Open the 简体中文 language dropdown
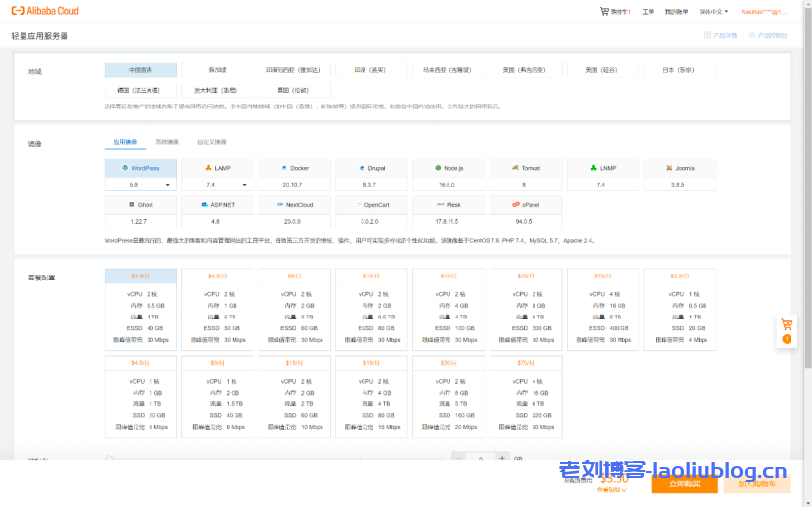Image resolution: width=812 pixels, height=507 pixels. [x=713, y=12]
